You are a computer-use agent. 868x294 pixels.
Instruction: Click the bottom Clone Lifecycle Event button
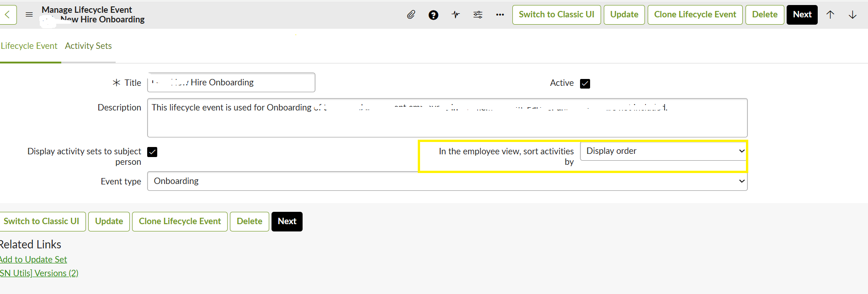[180, 221]
